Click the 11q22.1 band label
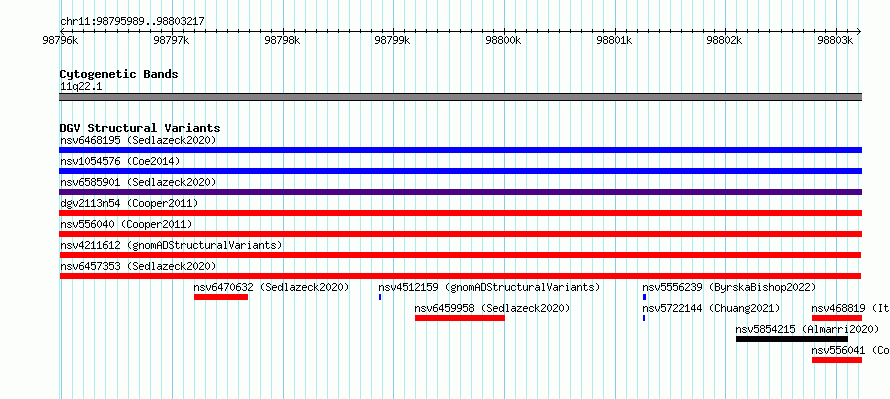This screenshot has width=890, height=399. click(81, 87)
